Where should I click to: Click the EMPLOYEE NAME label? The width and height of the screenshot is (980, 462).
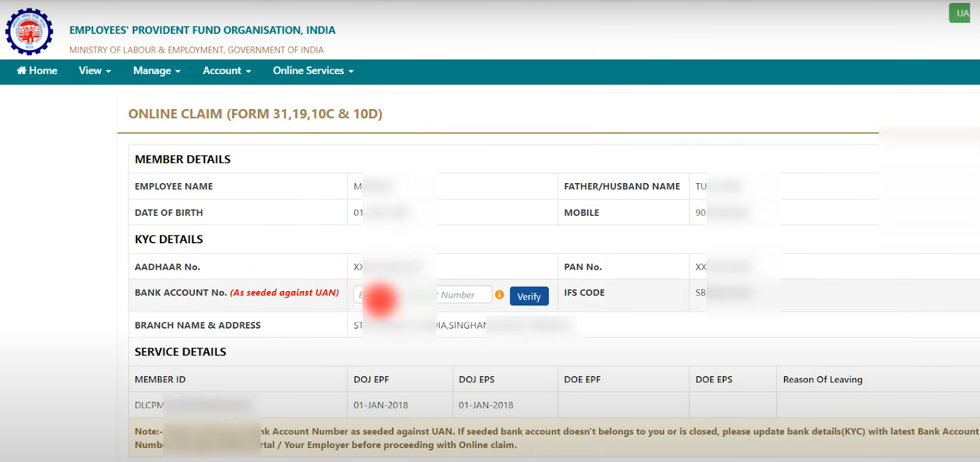click(x=174, y=186)
